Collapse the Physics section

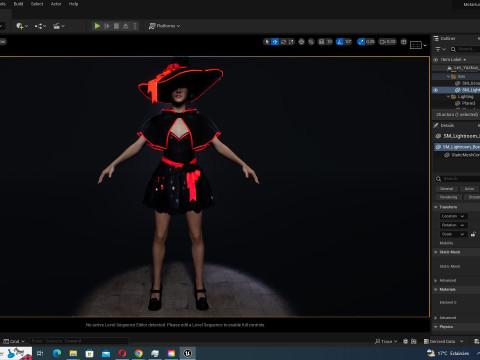click(x=435, y=327)
